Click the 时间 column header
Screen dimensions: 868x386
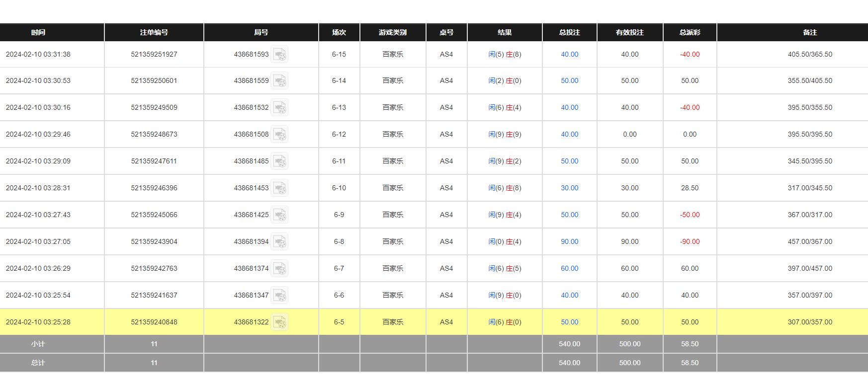(38, 32)
